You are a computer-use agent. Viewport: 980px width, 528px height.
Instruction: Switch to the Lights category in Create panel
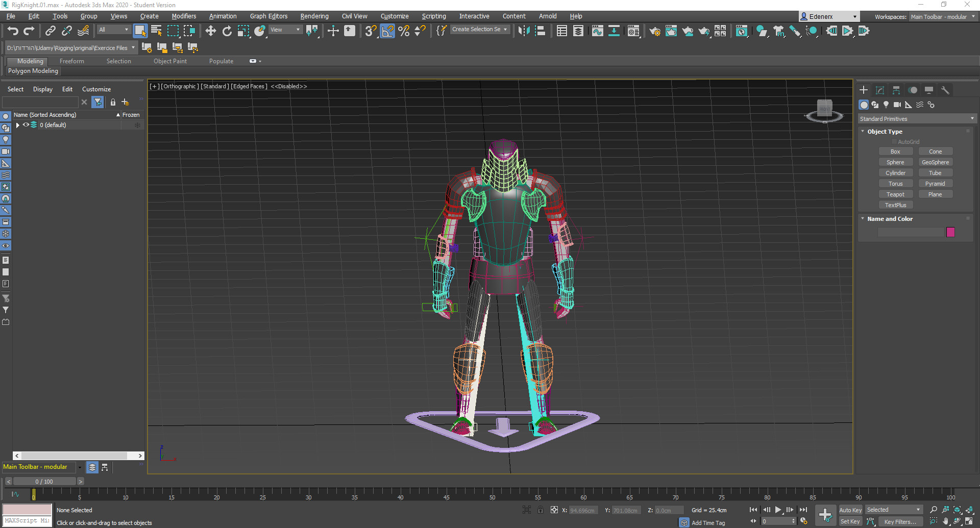pyautogui.click(x=886, y=105)
